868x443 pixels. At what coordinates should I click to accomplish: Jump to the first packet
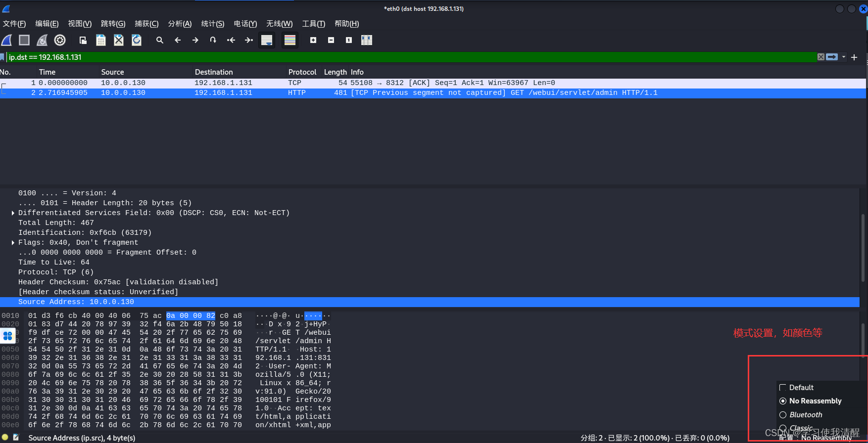[231, 40]
